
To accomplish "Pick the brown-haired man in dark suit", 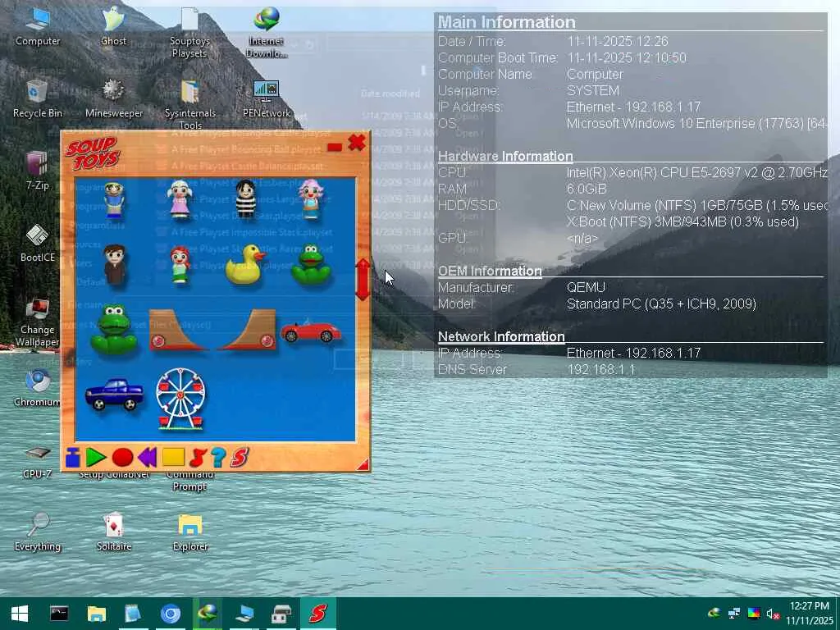I will [115, 265].
